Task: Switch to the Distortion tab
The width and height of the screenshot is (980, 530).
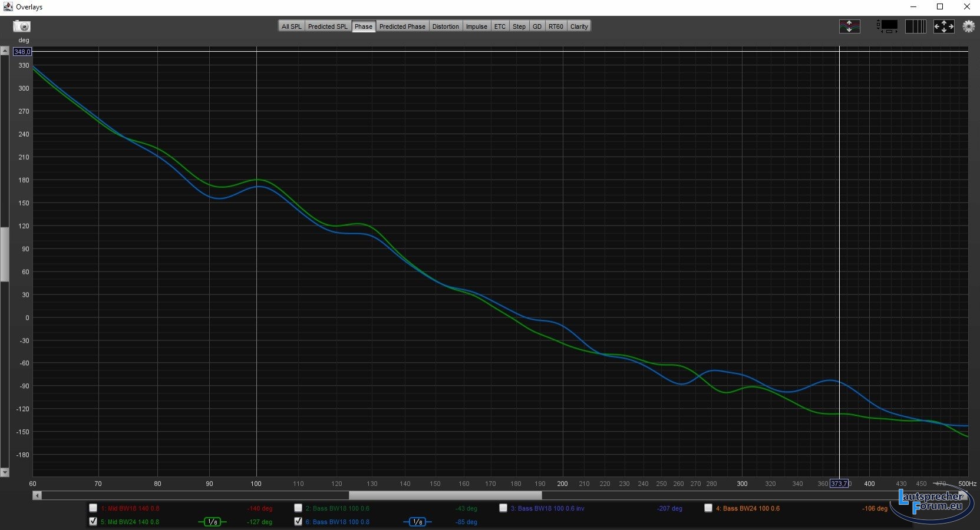Action: pyautogui.click(x=445, y=26)
